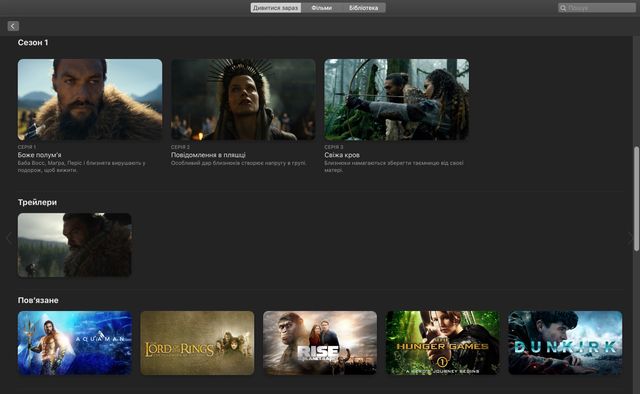
Task: Go back using the back arrow button
Action: point(13,26)
